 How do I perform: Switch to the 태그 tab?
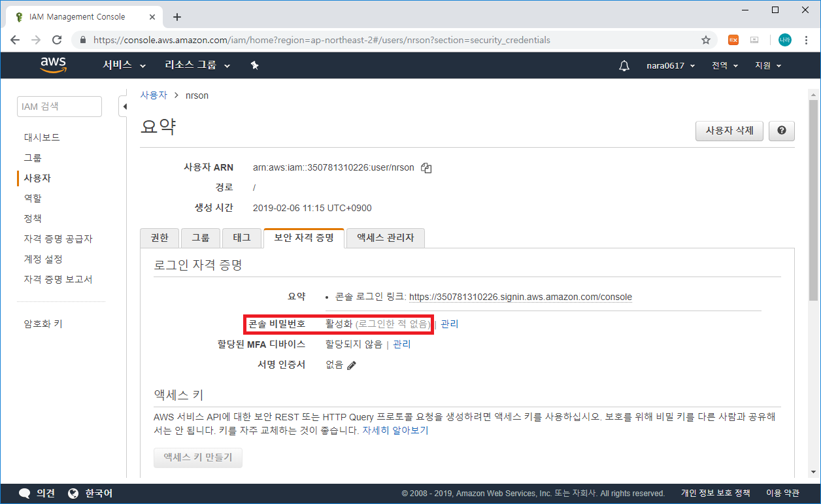(242, 238)
